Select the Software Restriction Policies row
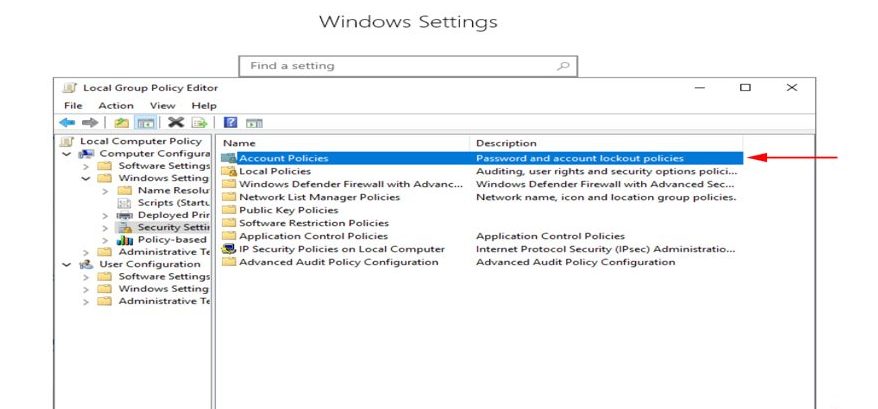Screen dimensions: 878x409 point(482,223)
